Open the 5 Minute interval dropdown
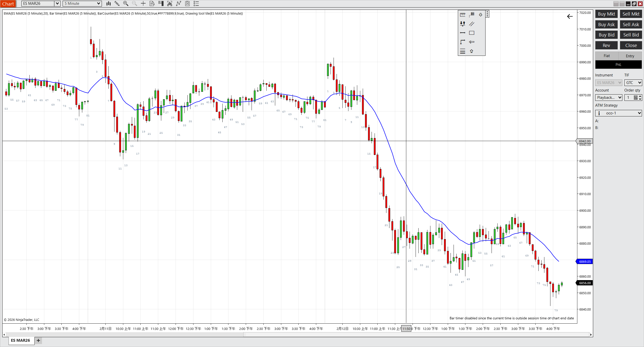The height and width of the screenshot is (347, 644). tap(99, 4)
